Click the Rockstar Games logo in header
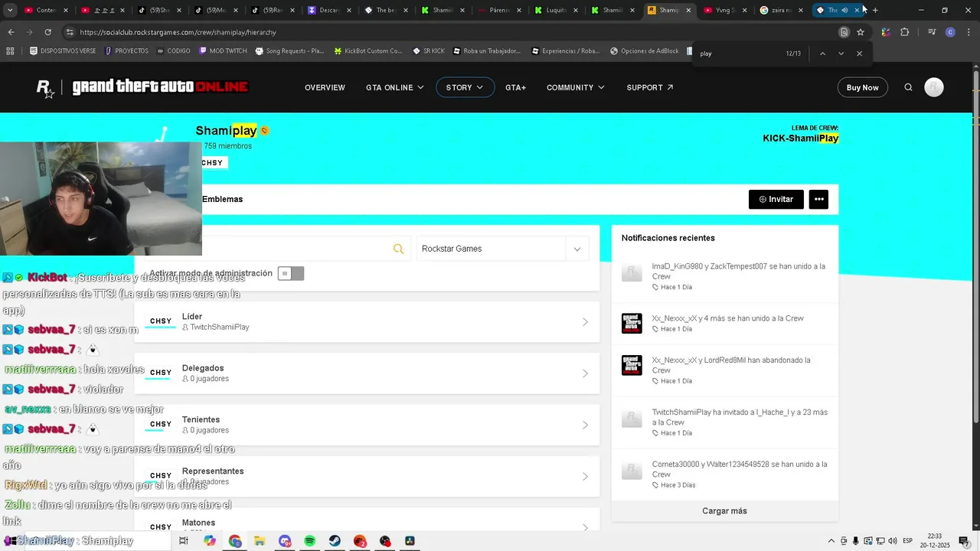Viewport: 980px width, 551px height. [x=46, y=88]
